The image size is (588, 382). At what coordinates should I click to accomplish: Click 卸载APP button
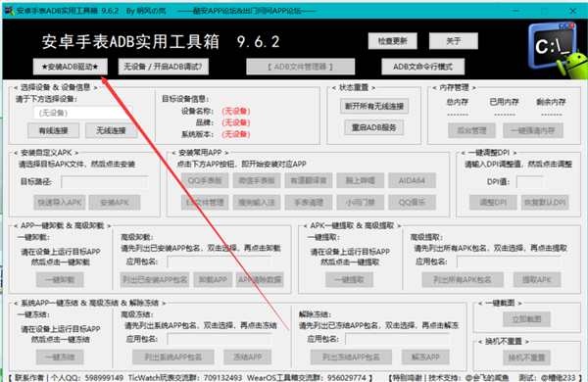[x=213, y=280]
